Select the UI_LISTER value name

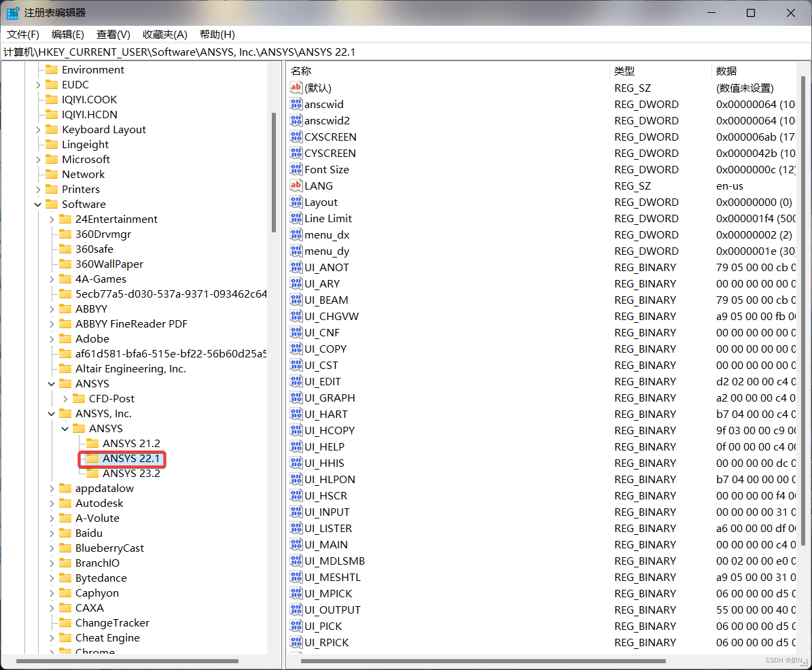(x=328, y=528)
